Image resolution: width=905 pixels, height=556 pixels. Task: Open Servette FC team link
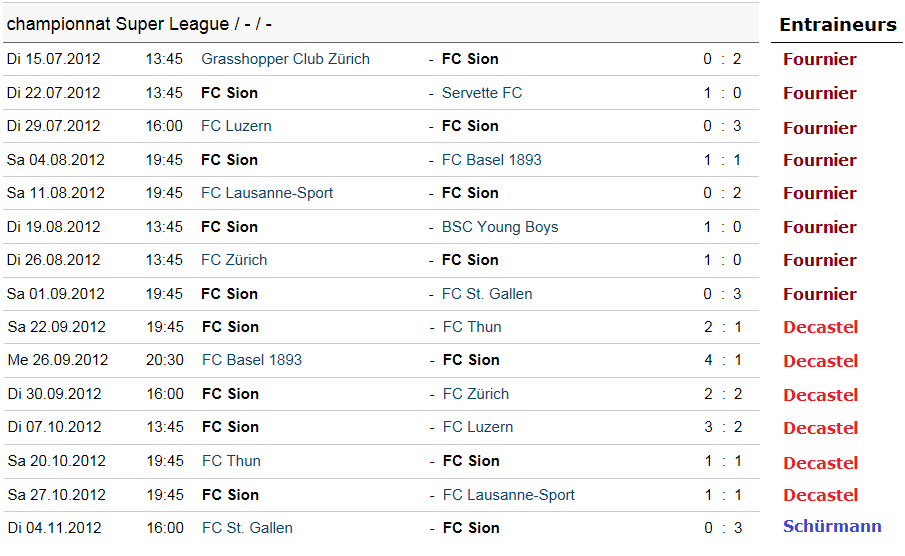(x=481, y=93)
